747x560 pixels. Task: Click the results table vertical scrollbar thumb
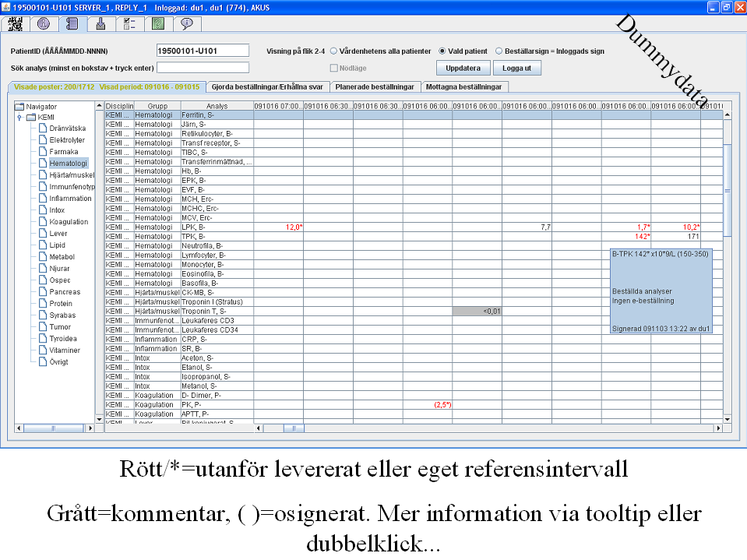point(728,189)
